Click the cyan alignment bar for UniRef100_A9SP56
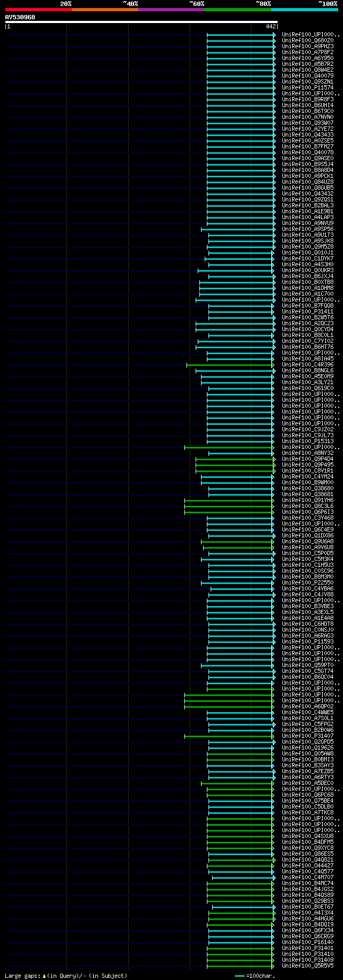This screenshot has height=980, width=343. [x=238, y=229]
